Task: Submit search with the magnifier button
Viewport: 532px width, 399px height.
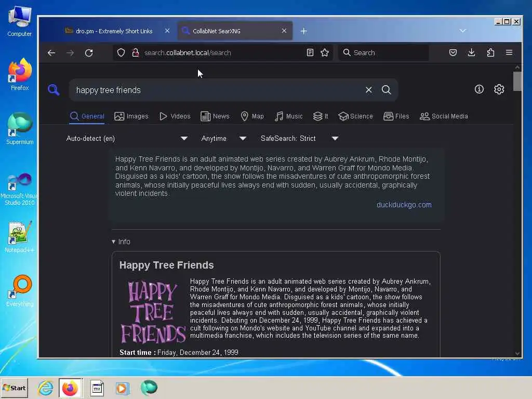Action: (x=386, y=90)
